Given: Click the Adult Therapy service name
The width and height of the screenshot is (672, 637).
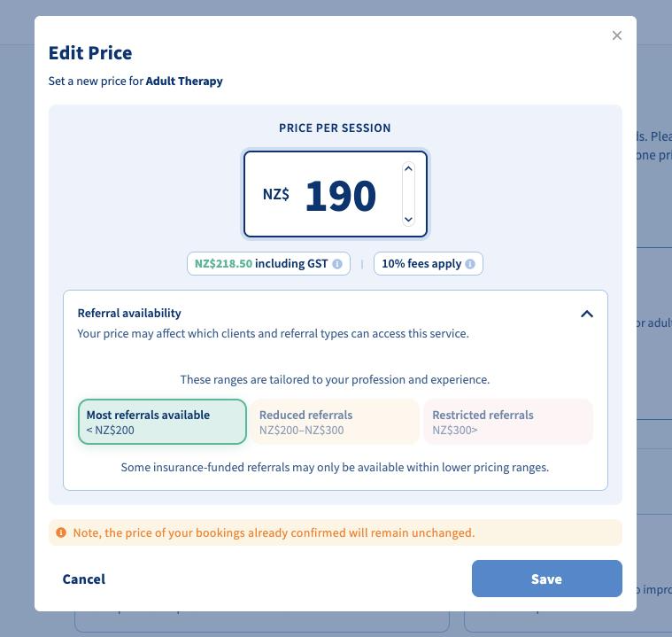Looking at the screenshot, I should pos(184,82).
